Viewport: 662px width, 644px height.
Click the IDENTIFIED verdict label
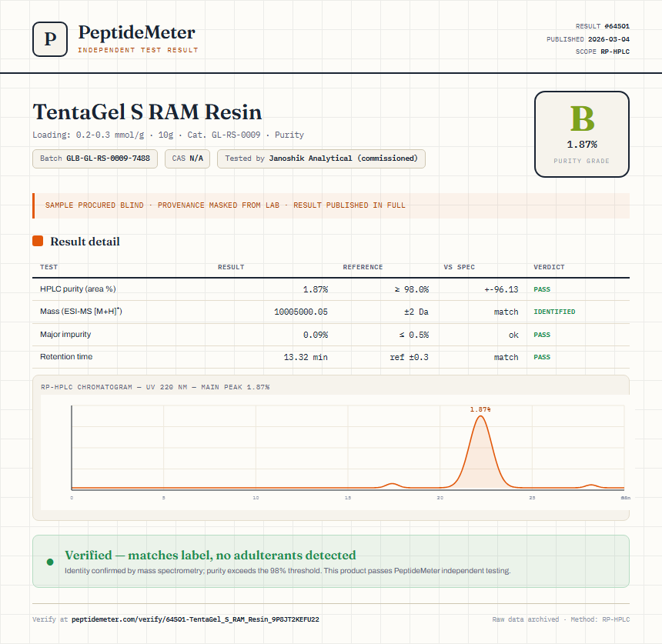point(554,312)
